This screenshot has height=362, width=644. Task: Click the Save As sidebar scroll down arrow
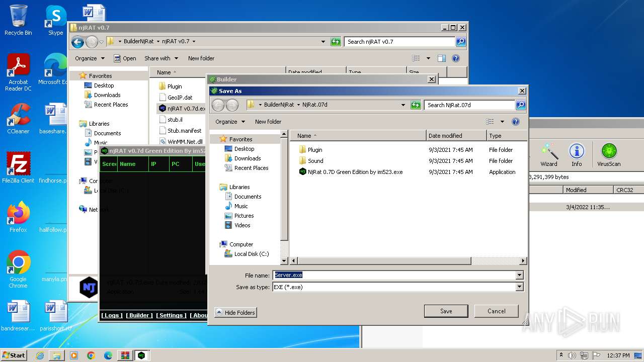(x=284, y=261)
